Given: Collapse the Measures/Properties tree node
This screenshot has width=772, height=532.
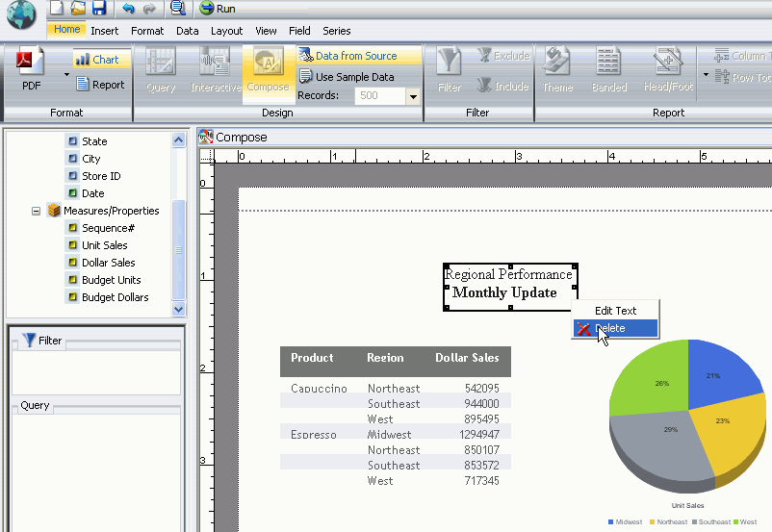Looking at the screenshot, I should coord(36,211).
